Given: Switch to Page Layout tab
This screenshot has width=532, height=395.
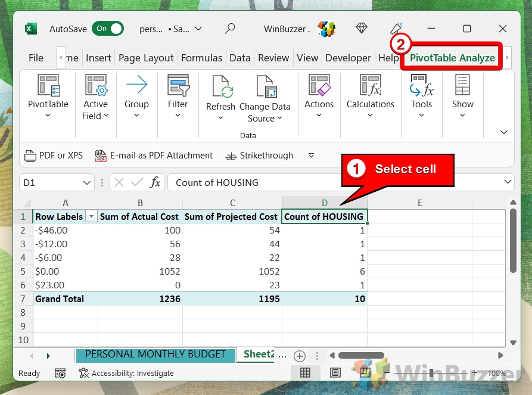Looking at the screenshot, I should [x=146, y=58].
